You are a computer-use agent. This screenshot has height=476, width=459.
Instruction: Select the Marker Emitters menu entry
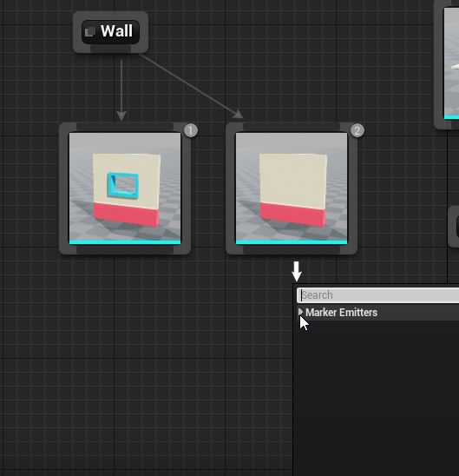tap(341, 313)
